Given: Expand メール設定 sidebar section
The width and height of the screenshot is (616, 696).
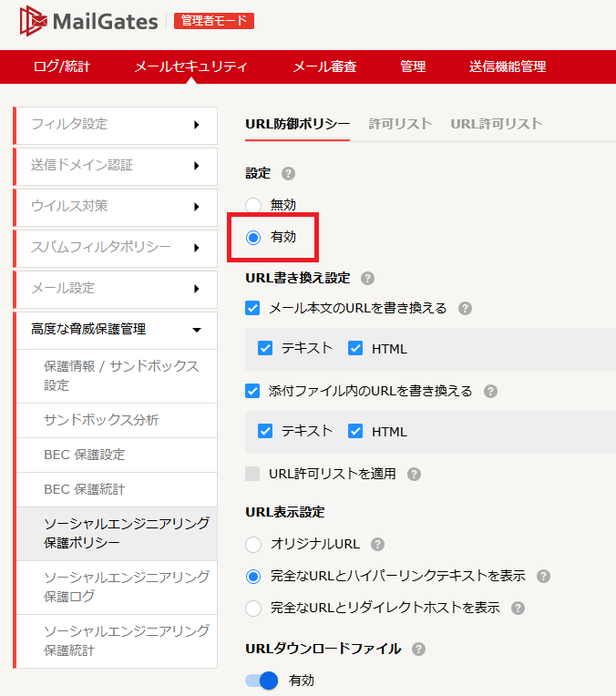Looking at the screenshot, I should [x=117, y=290].
